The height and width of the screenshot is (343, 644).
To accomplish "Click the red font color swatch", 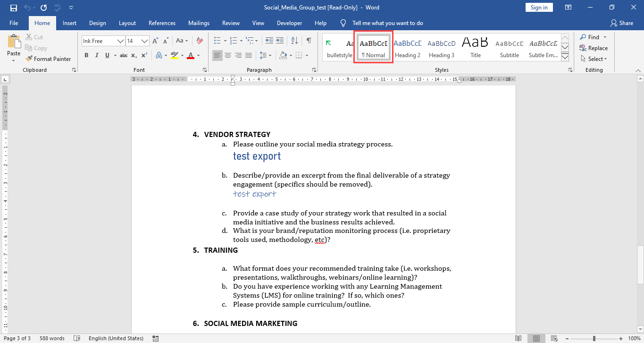I will pyautogui.click(x=191, y=55).
